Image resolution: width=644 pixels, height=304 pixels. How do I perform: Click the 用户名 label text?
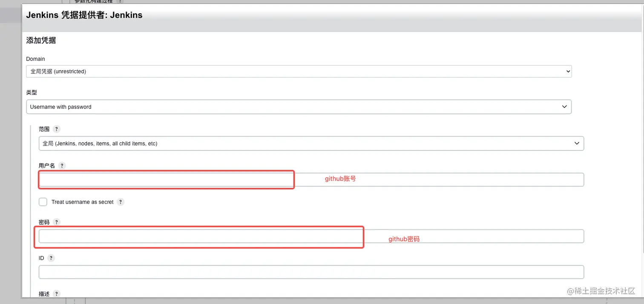(47, 166)
